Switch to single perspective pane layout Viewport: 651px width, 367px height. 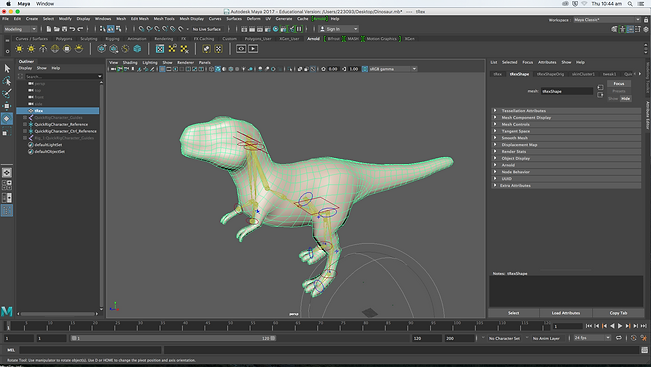tap(7, 172)
